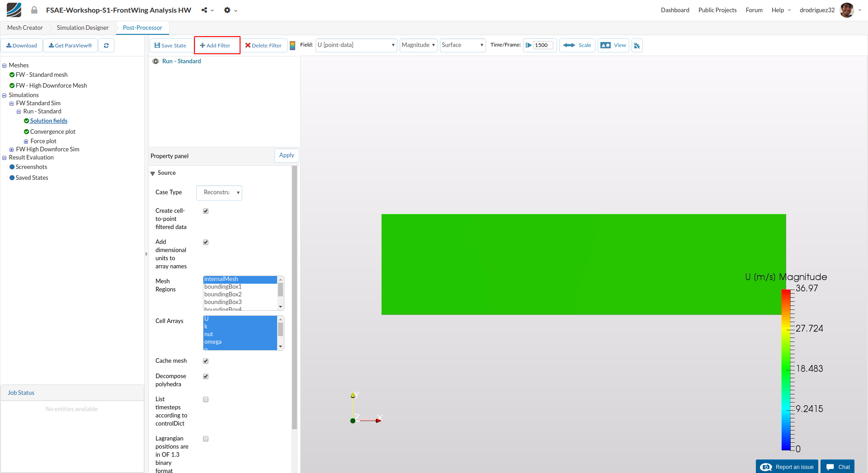Switch to the Mesh Creator tab
This screenshot has width=868, height=473.
coord(25,28)
